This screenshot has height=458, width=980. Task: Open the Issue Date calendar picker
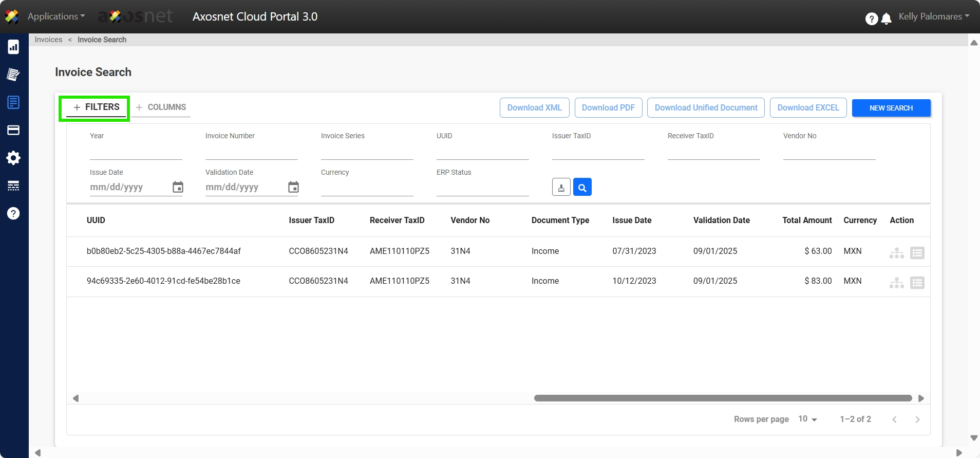click(x=178, y=187)
